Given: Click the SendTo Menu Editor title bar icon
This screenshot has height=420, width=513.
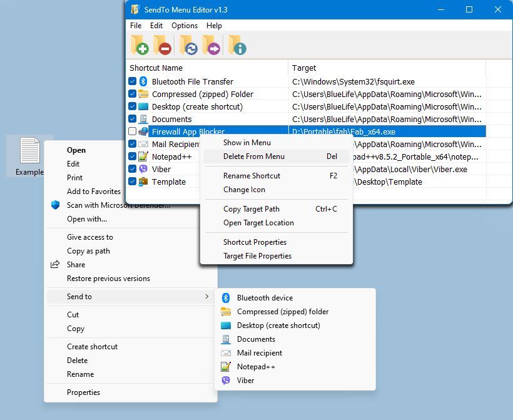Looking at the screenshot, I should pyautogui.click(x=136, y=9).
